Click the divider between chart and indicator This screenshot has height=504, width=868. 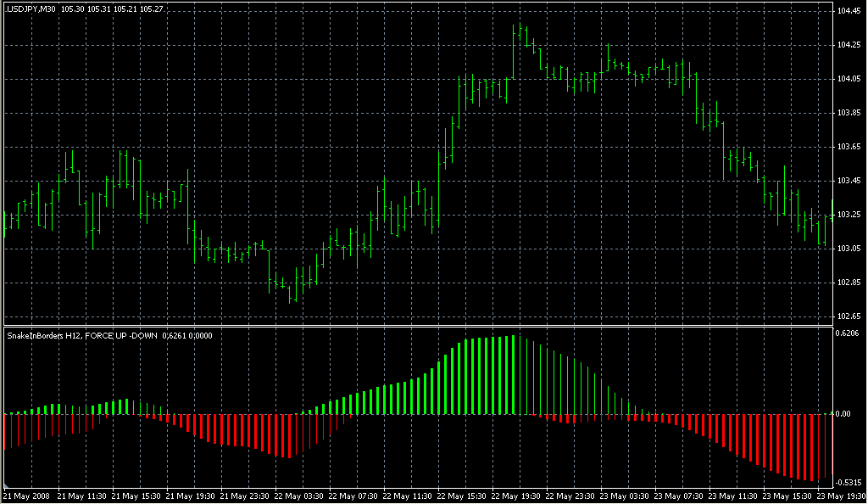[x=415, y=325]
